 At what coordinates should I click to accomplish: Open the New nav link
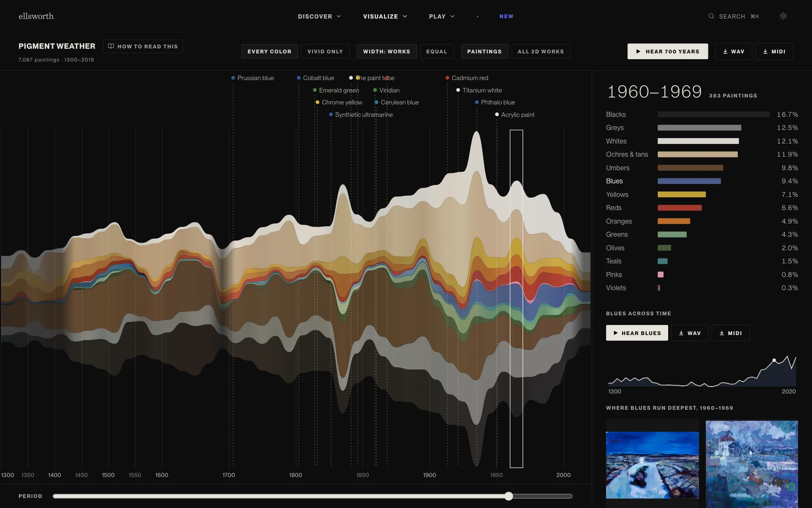506,16
